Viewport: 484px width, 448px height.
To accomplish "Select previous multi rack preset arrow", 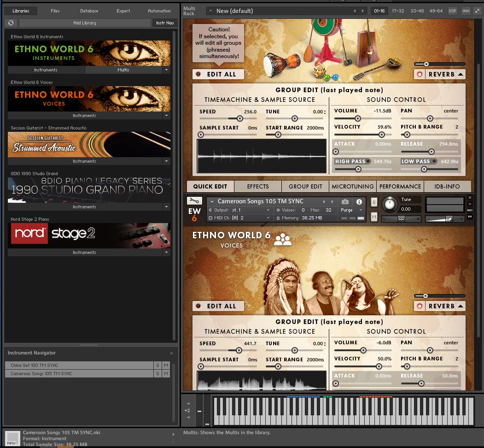I will click(x=355, y=11).
